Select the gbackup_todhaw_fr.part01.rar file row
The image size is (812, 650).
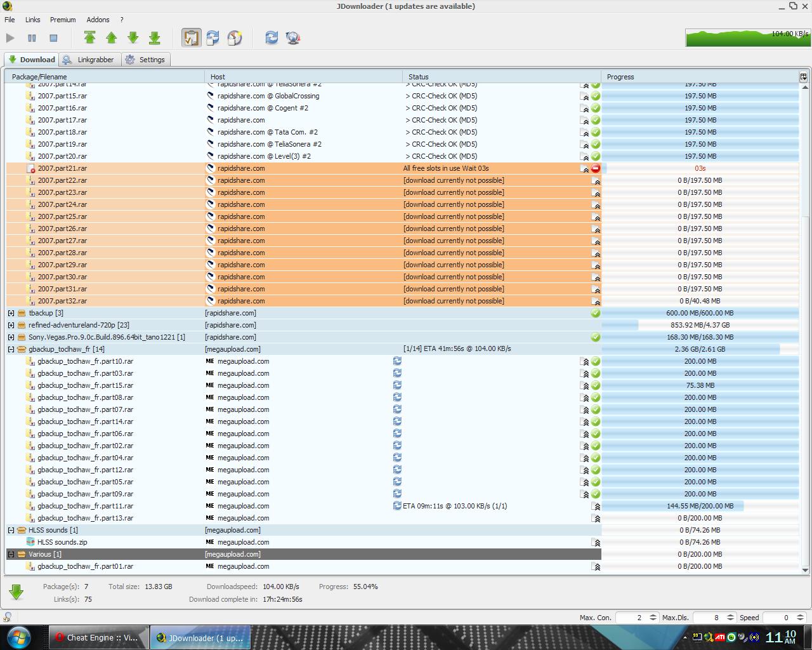(x=402, y=566)
